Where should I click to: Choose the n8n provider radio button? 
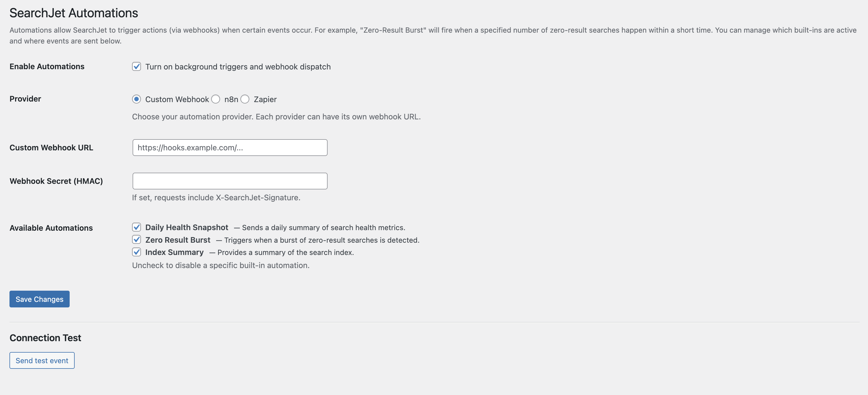click(216, 99)
